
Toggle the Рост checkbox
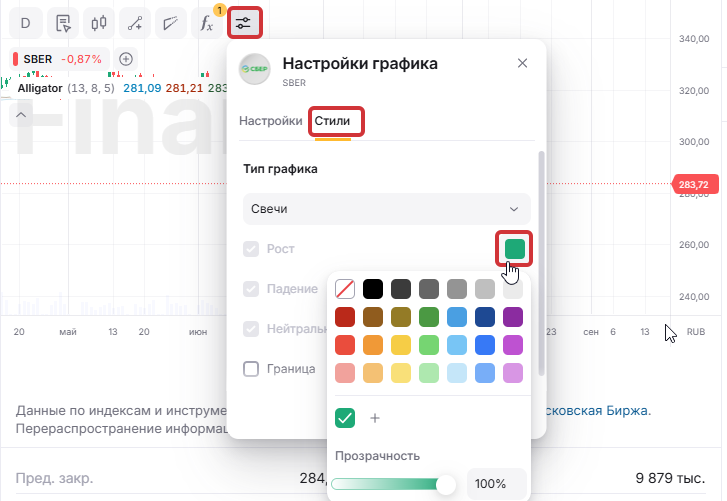click(251, 249)
